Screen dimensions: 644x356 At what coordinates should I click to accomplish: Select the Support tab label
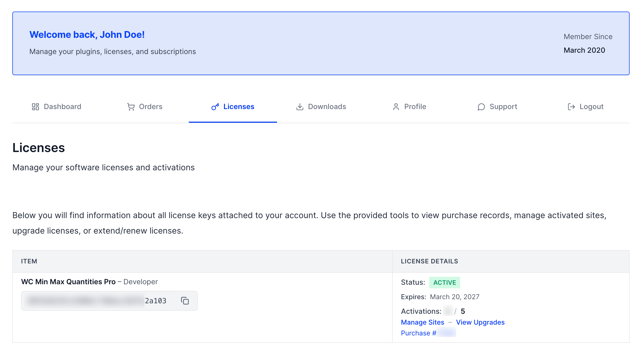click(503, 107)
